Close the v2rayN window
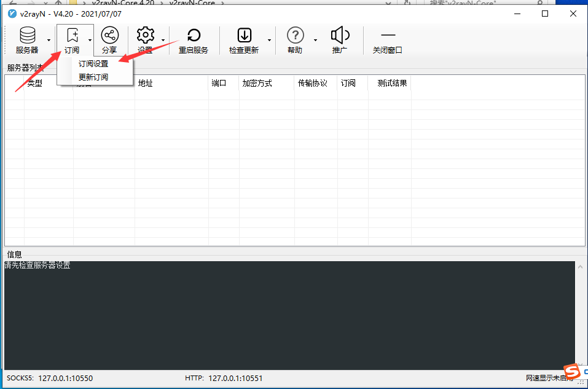This screenshot has width=588, height=389. pyautogui.click(x=573, y=14)
